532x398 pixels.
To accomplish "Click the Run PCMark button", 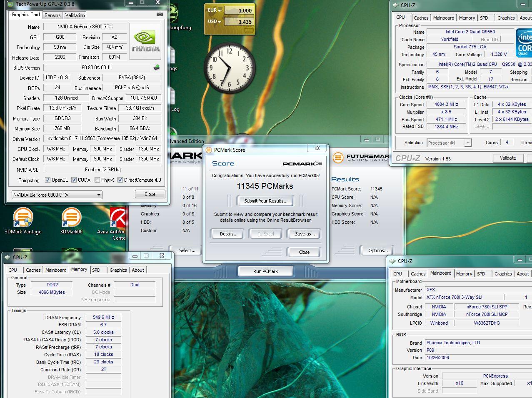I will tap(265, 271).
